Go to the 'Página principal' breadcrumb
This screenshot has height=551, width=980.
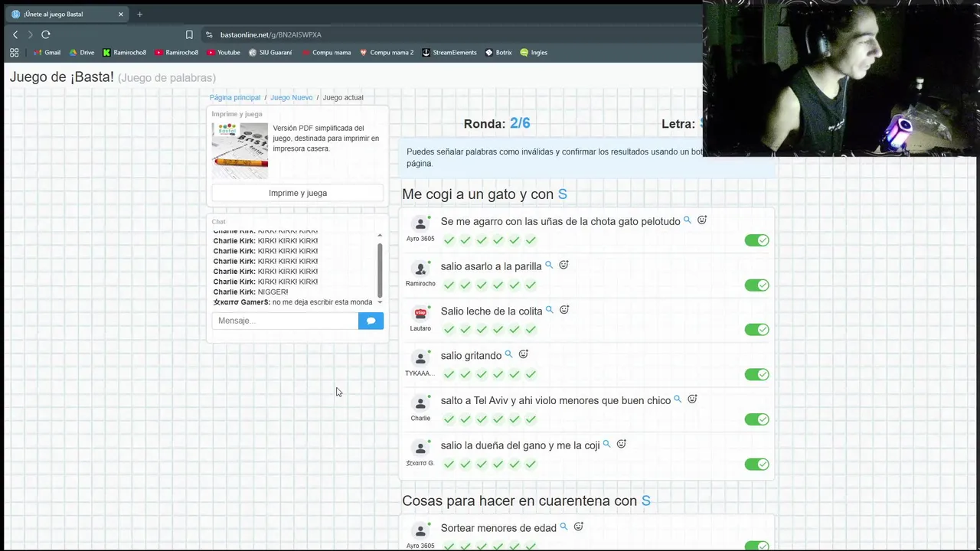[235, 98]
